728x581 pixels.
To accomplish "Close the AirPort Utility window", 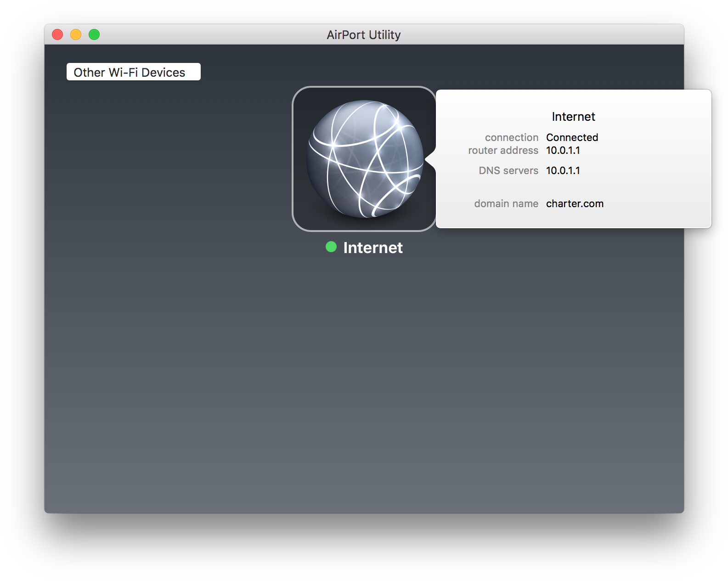I will 57,34.
